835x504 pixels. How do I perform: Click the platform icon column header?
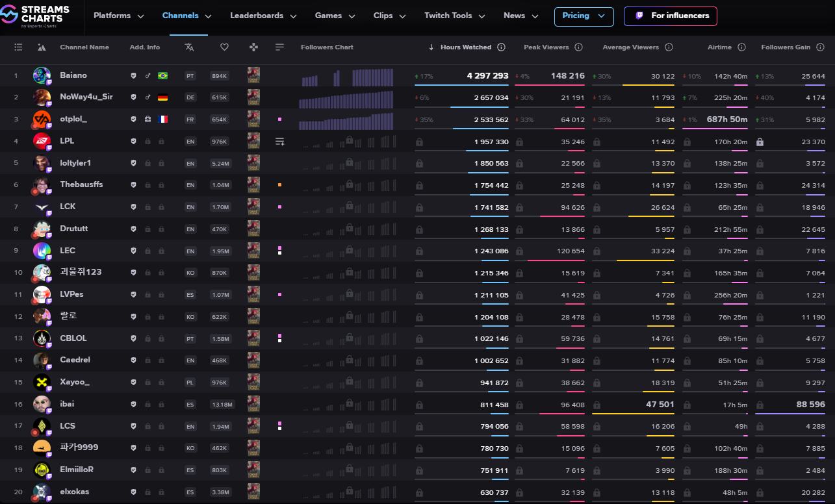tap(42, 47)
